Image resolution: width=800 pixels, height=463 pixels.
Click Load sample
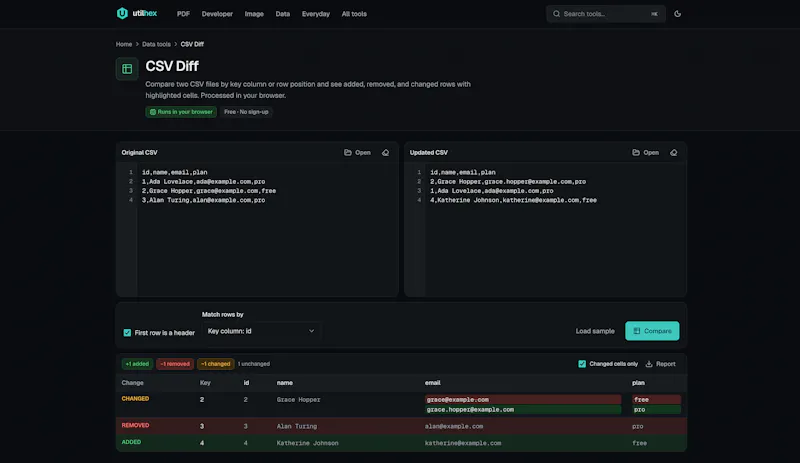coord(595,331)
